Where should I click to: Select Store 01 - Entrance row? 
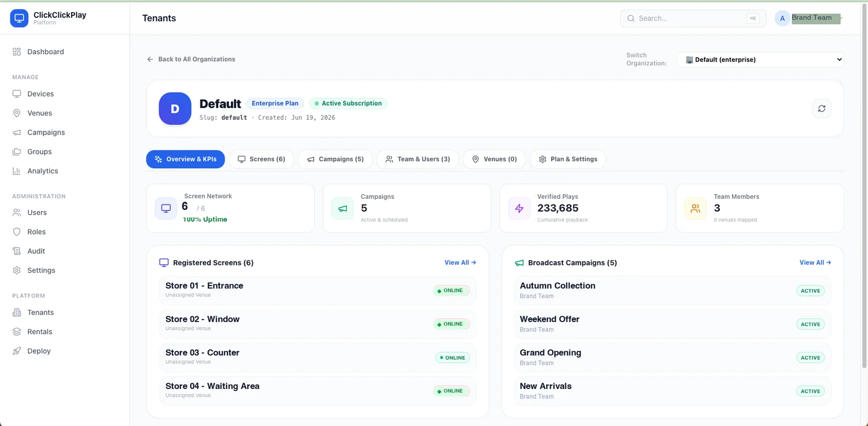318,290
